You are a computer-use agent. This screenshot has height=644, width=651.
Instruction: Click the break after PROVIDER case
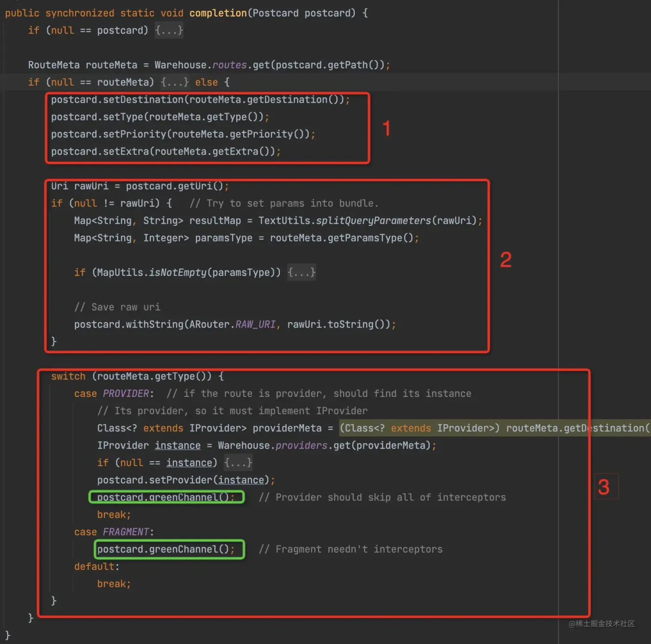point(114,515)
